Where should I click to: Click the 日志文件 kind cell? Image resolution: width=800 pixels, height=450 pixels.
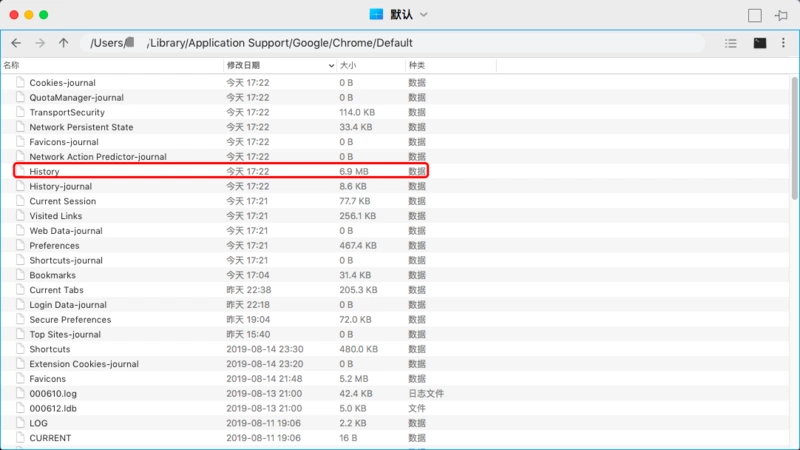(x=426, y=393)
